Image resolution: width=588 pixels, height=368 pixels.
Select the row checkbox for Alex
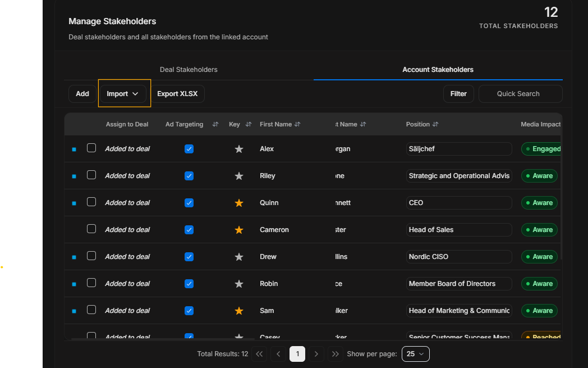(x=91, y=148)
